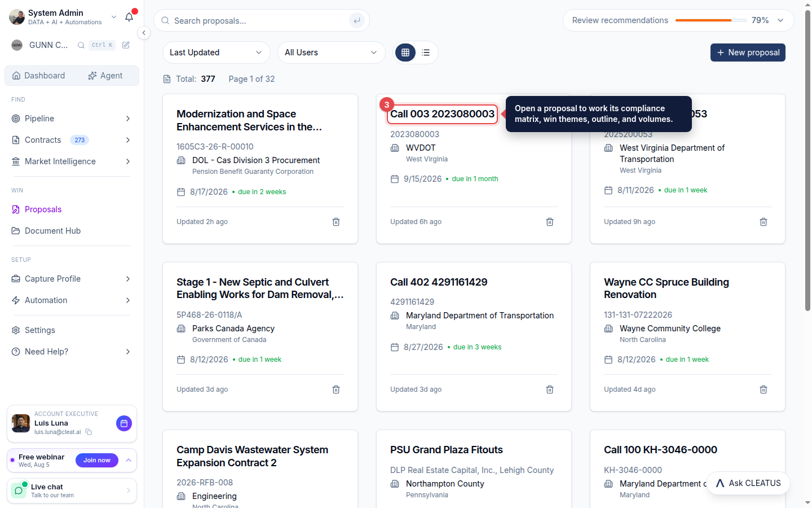Click the Parks Canada Agency name
The width and height of the screenshot is (812, 508).
233,329
